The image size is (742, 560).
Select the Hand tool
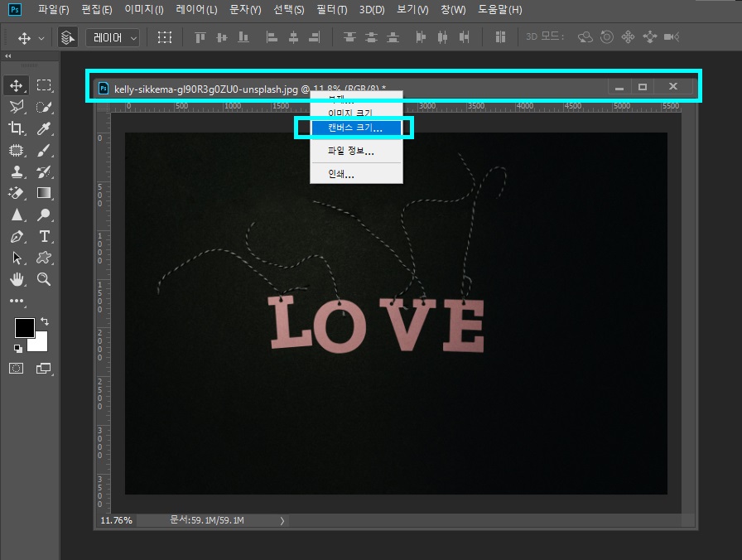point(16,279)
